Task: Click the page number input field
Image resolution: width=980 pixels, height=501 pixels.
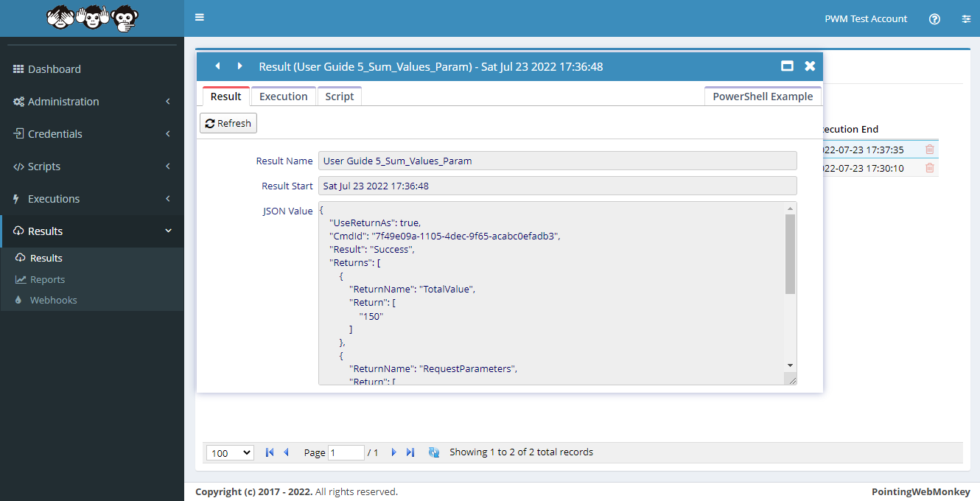Action: pos(346,453)
